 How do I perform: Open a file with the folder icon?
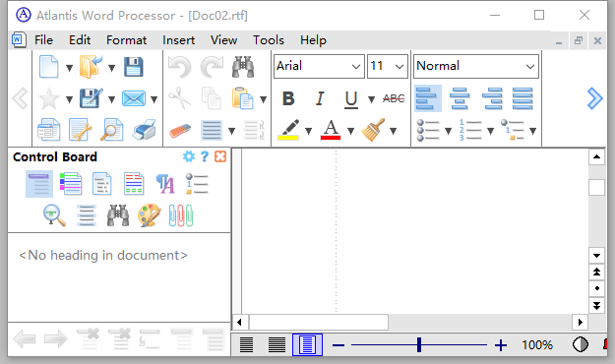91,67
